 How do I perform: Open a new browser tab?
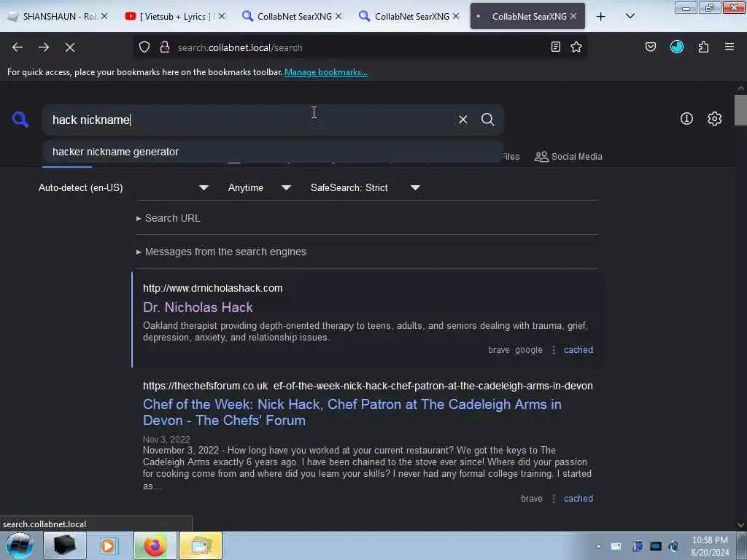(x=601, y=17)
